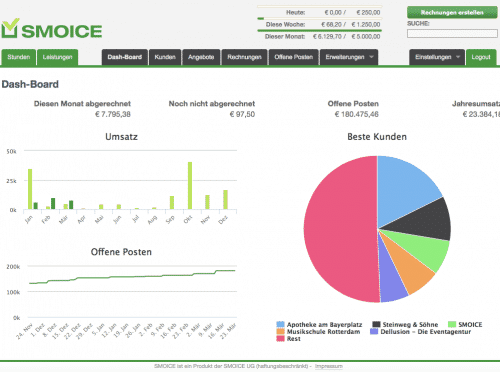500x372 pixels.
Task: Click the Heute amount € 0,00
Action: pos(333,13)
